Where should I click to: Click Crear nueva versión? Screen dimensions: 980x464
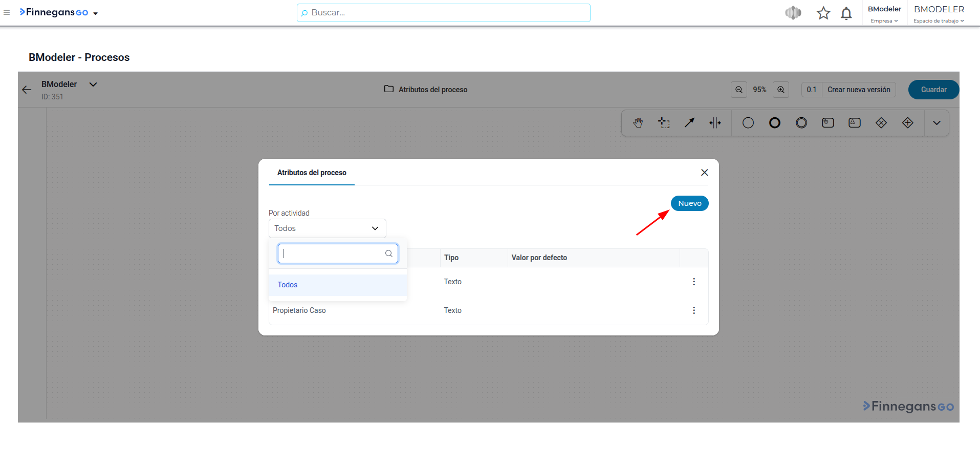tap(859, 90)
